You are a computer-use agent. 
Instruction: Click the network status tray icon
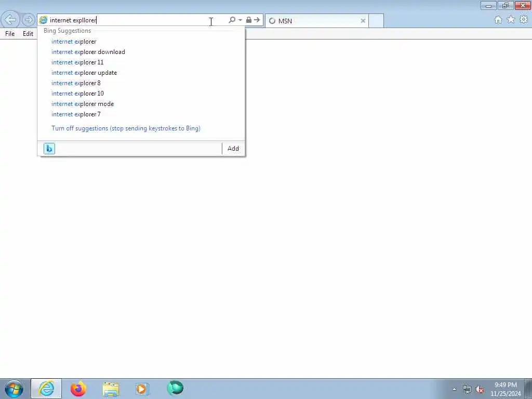pos(467,390)
